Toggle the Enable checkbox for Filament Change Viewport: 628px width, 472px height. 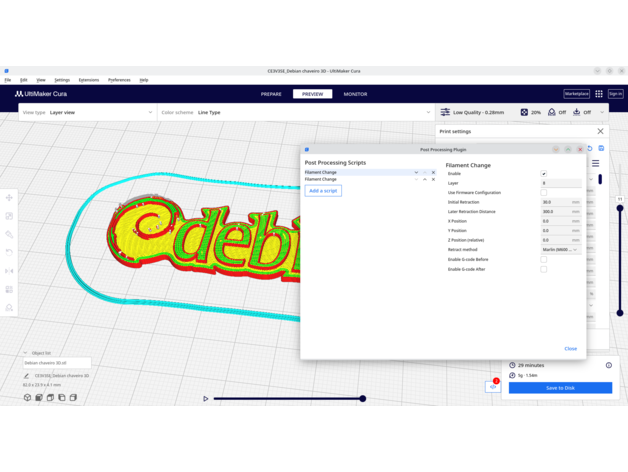click(543, 173)
